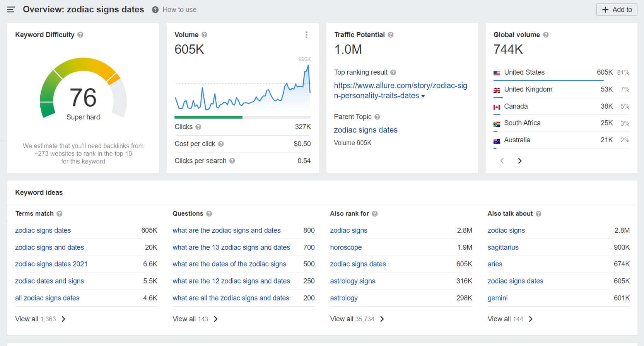Open the horoscope keyword link
This screenshot has width=644, height=346.
pos(346,247)
